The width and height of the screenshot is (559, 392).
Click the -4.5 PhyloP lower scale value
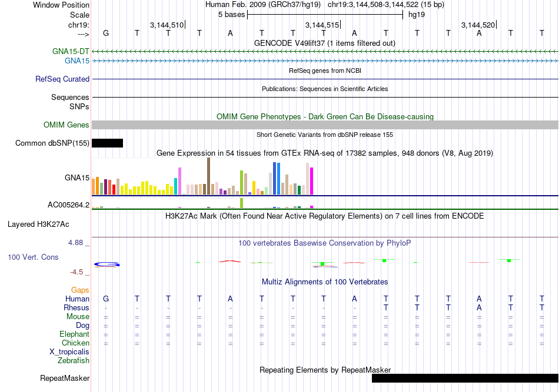pyautogui.click(x=76, y=272)
